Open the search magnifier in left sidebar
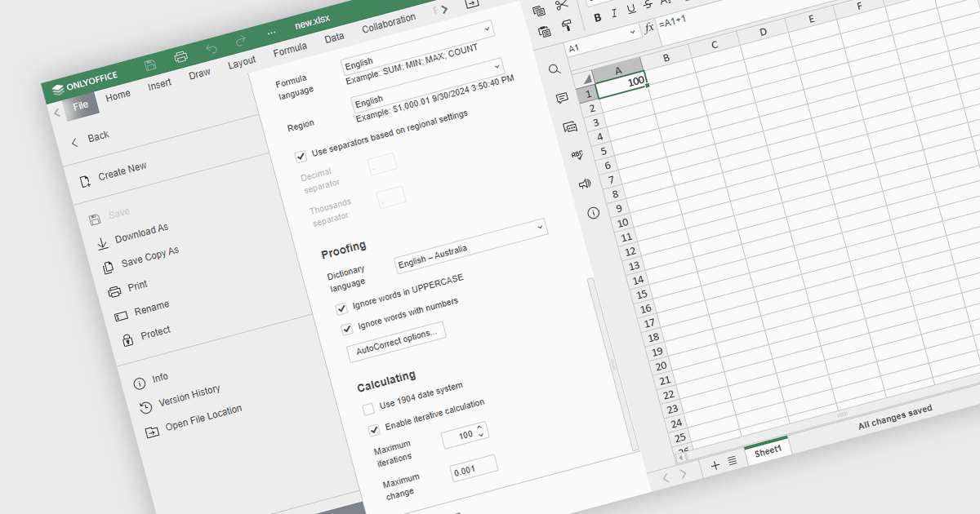This screenshot has width=980, height=514. click(x=555, y=69)
